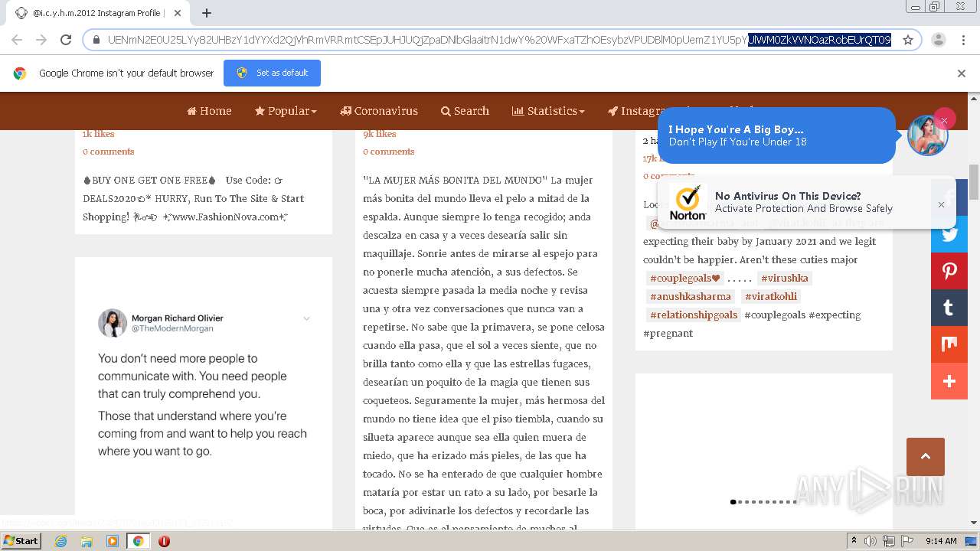Dismiss the default browser infobar
This screenshot has width=980, height=551.
[x=962, y=73]
